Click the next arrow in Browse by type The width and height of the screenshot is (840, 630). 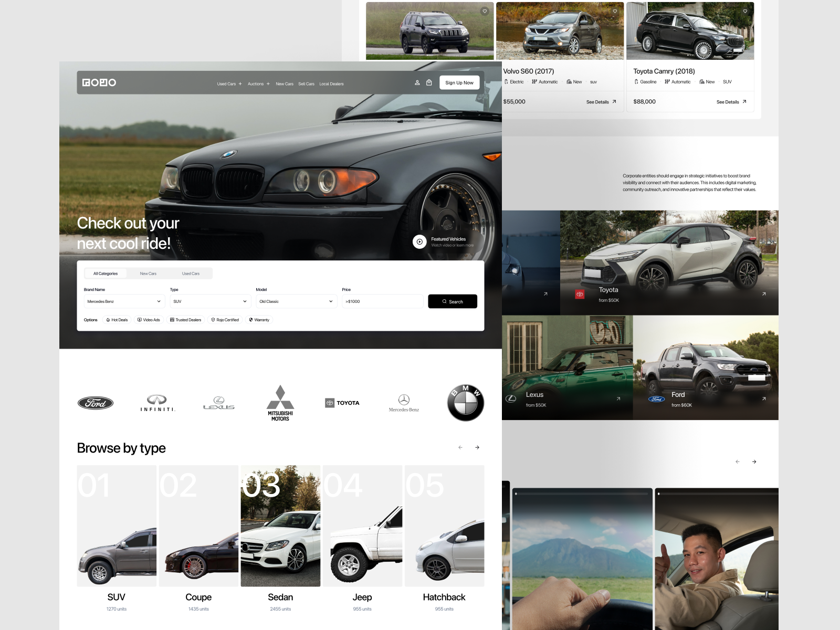477,447
